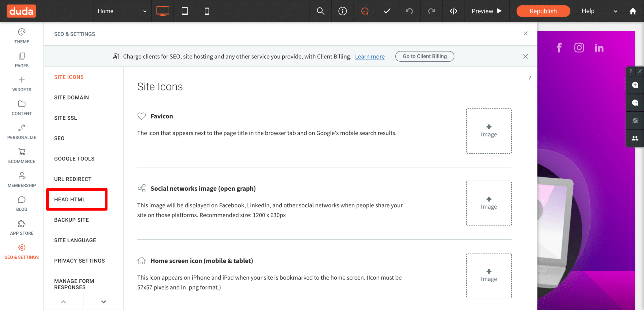Image resolution: width=644 pixels, height=310 pixels.
Task: Open the Blog panel
Action: tap(22, 204)
